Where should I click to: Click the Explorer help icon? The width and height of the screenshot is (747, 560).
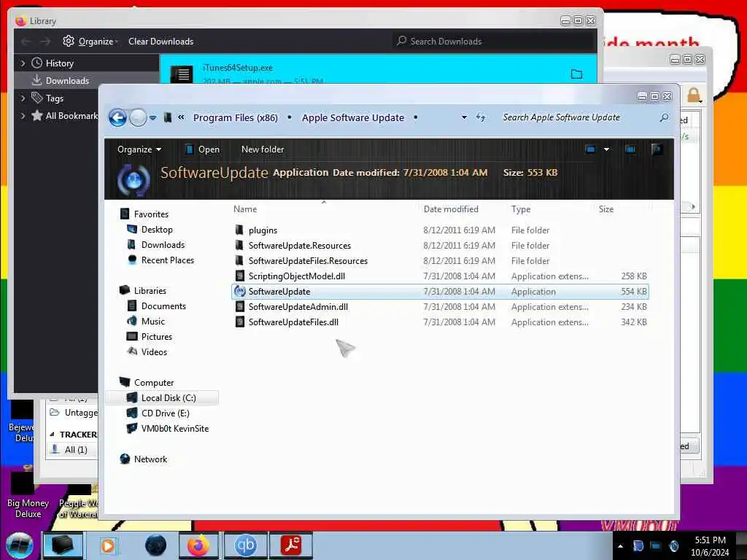pos(657,149)
